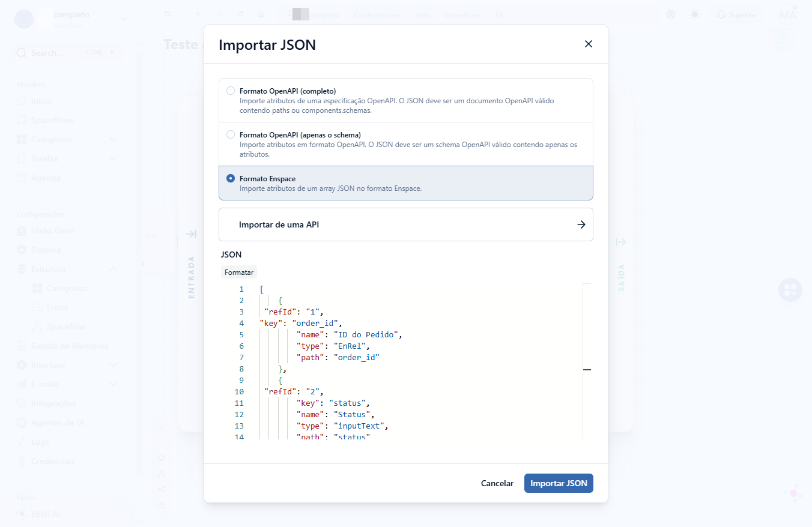Viewport: 812px width, 527px height.
Task: Select Formato OpenAPI (completo) radio option
Action: point(231,91)
